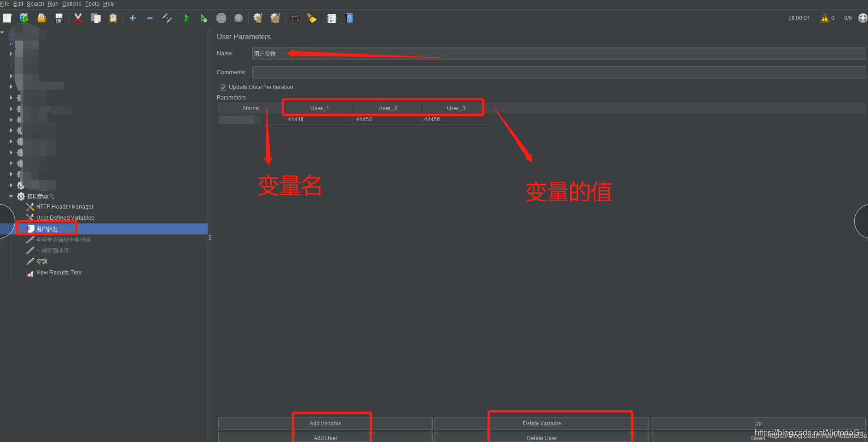Viewport: 868px width, 442px height.
Task: Click the Help question-mark toolbar icon
Action: click(x=349, y=18)
